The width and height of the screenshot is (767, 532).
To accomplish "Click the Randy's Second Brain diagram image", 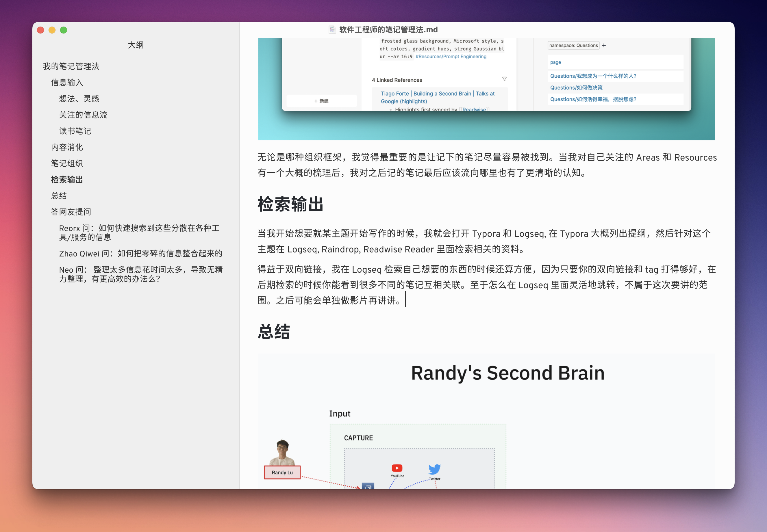I will click(x=487, y=421).
